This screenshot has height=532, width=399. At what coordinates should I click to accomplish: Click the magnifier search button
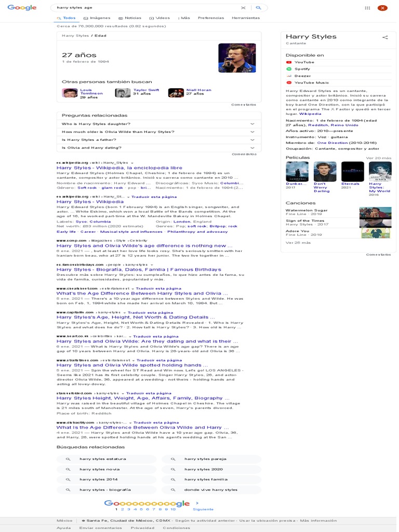(259, 7)
